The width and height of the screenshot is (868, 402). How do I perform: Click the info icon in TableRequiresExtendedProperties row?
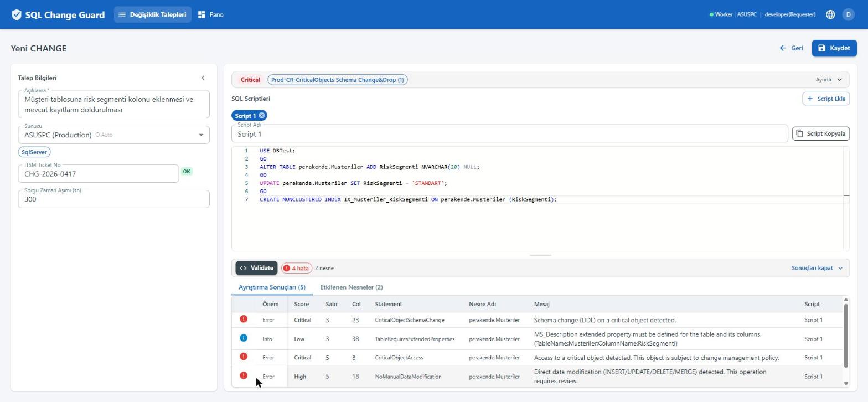point(244,338)
